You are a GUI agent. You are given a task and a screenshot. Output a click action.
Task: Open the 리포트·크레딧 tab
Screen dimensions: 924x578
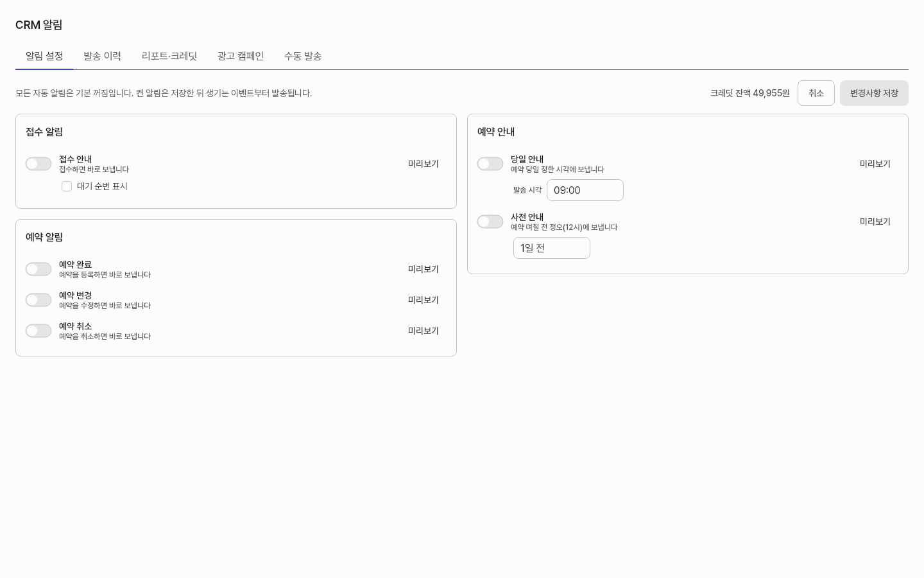click(169, 56)
